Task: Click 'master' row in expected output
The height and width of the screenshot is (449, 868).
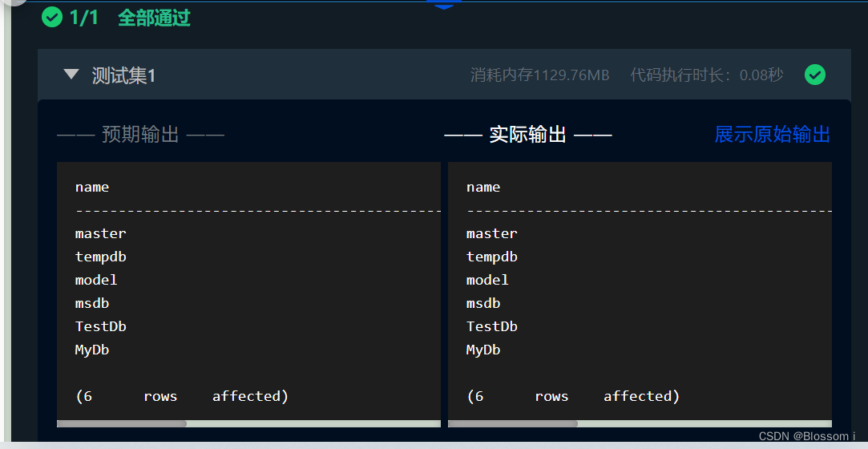Action: (x=101, y=233)
